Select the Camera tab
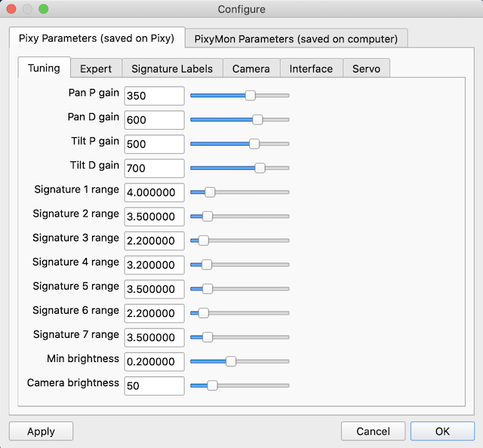The width and height of the screenshot is (483, 448). click(251, 69)
